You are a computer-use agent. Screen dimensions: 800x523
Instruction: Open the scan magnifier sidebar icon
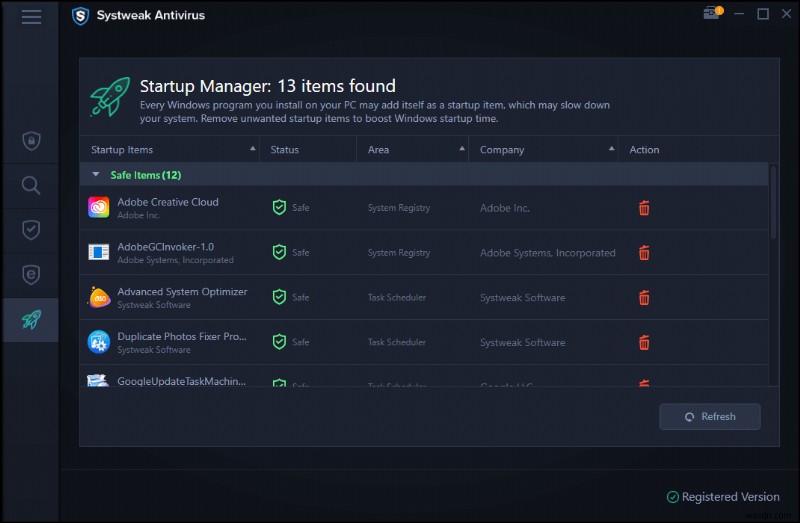[31, 185]
